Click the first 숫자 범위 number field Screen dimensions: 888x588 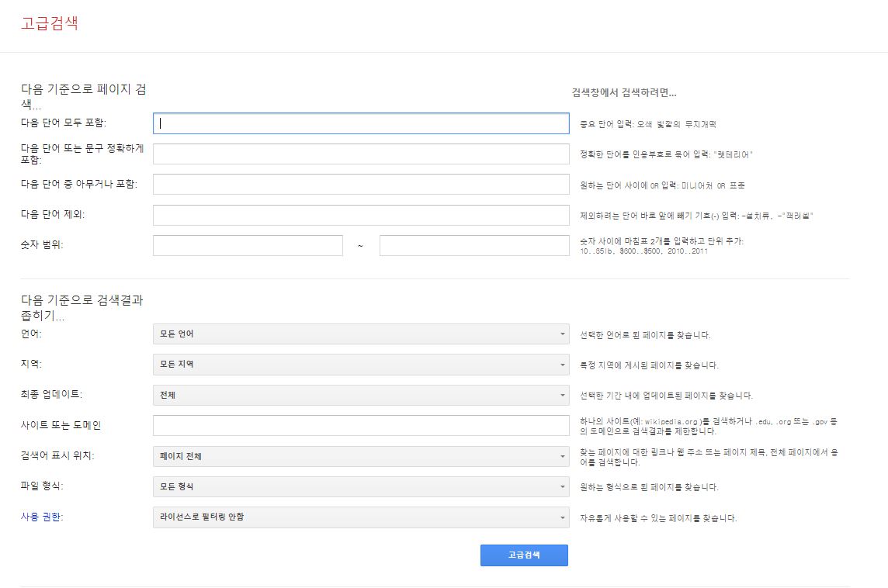248,245
